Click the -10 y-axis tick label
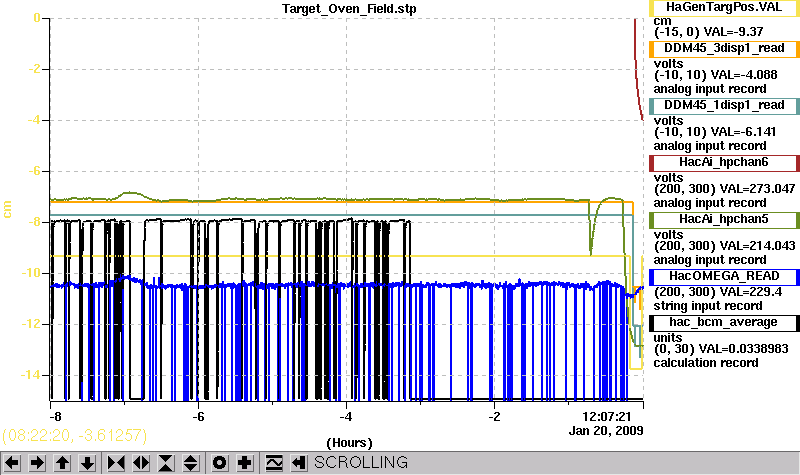This screenshot has height=475, width=800. (30, 273)
